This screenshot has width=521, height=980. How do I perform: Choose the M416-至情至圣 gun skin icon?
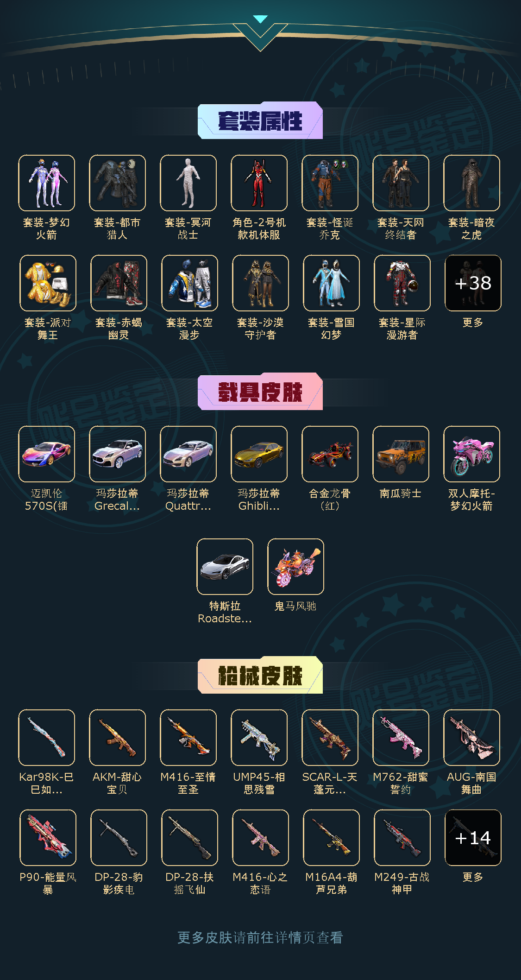click(x=188, y=738)
